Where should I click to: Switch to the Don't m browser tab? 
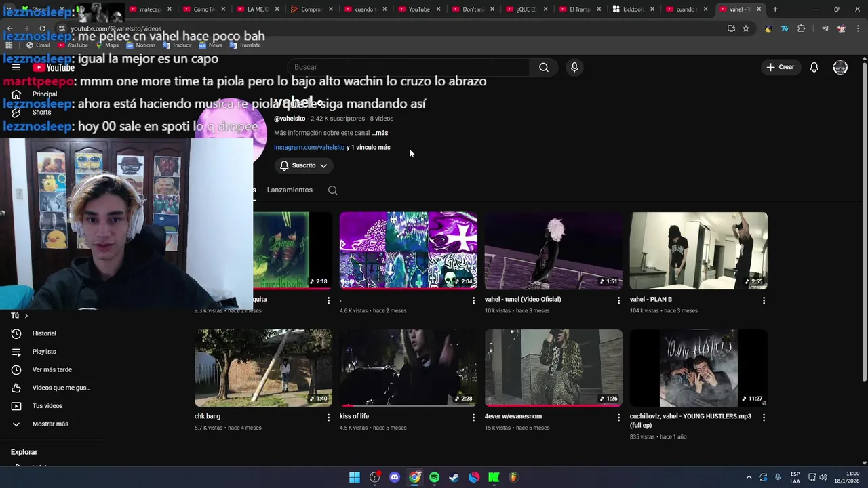point(472,9)
